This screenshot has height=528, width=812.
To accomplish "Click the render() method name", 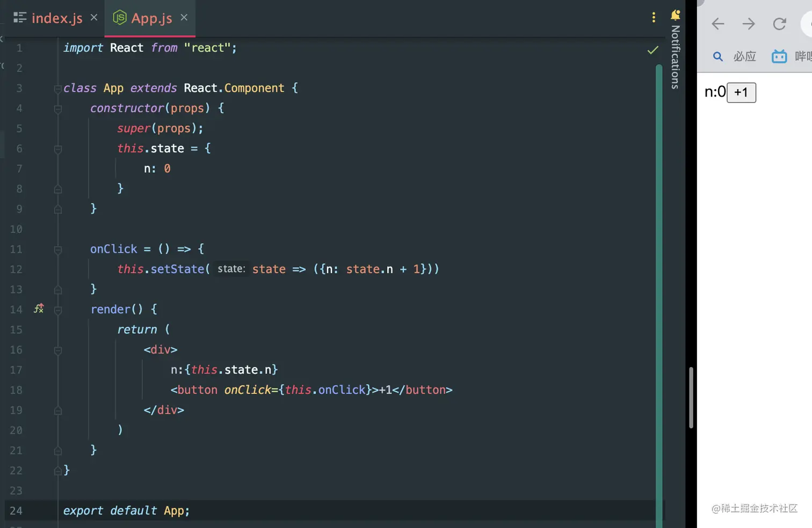I will pyautogui.click(x=117, y=309).
